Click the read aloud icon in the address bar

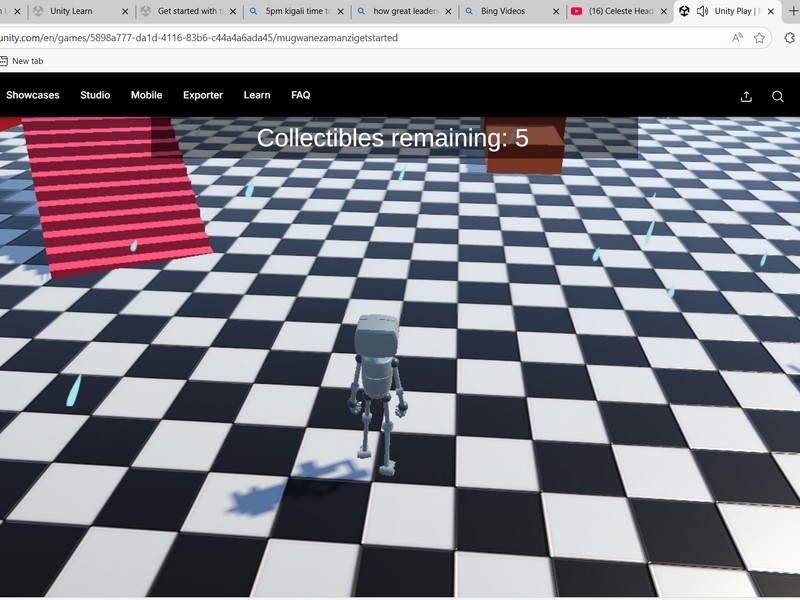coord(737,38)
